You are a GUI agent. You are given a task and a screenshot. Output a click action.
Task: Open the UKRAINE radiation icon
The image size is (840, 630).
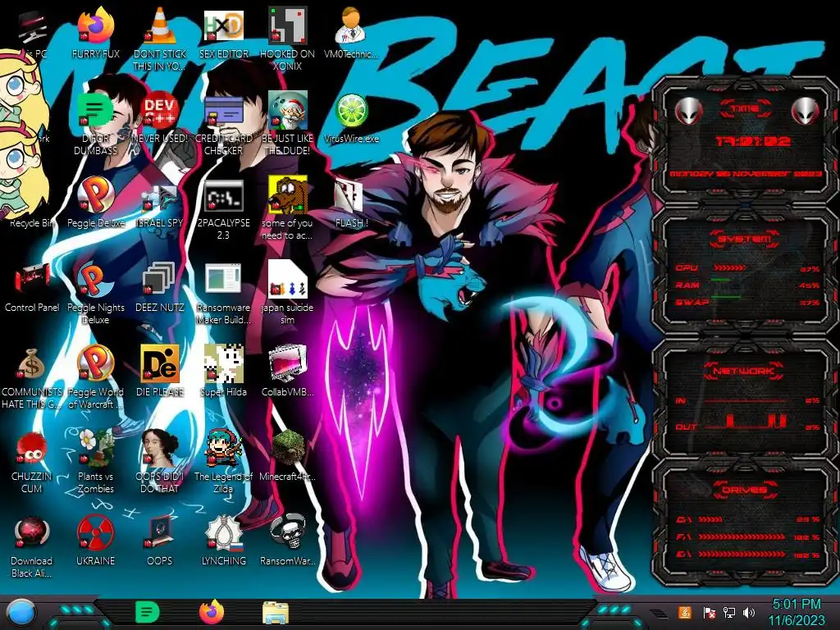(95, 533)
